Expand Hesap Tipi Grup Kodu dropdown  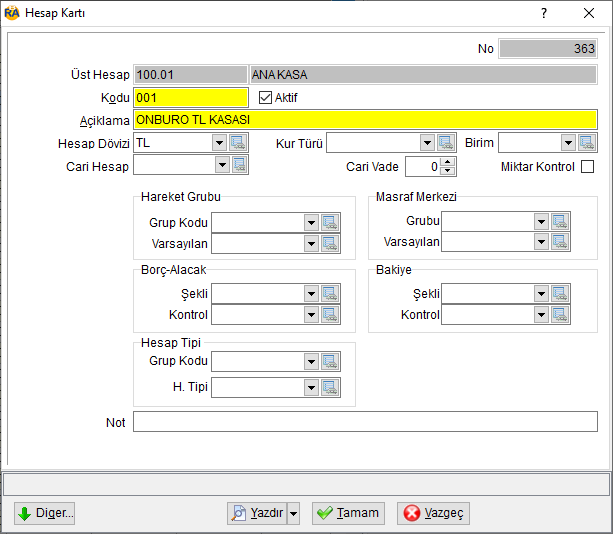(x=311, y=362)
